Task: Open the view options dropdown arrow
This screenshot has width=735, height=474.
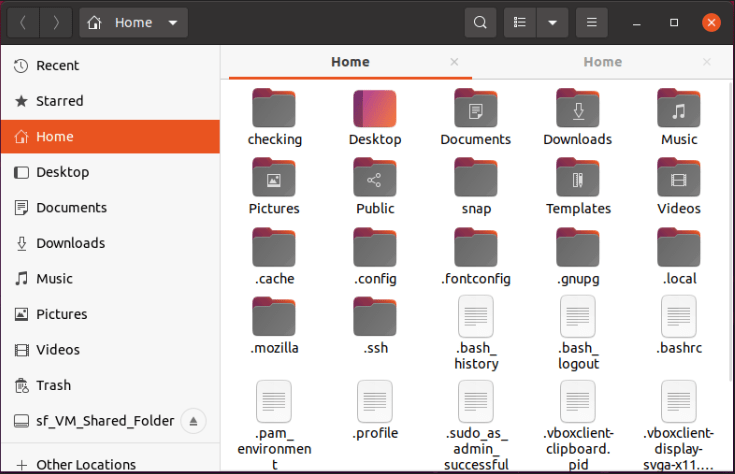Action: [552, 23]
